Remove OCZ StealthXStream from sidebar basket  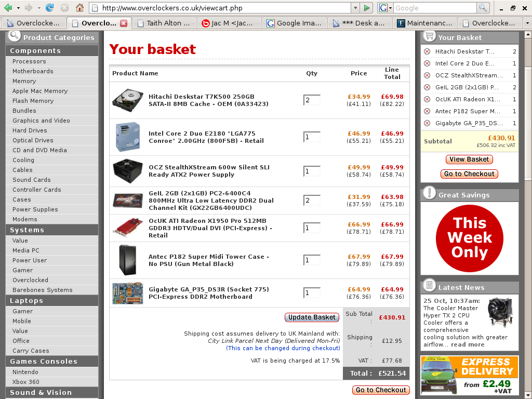click(427, 75)
